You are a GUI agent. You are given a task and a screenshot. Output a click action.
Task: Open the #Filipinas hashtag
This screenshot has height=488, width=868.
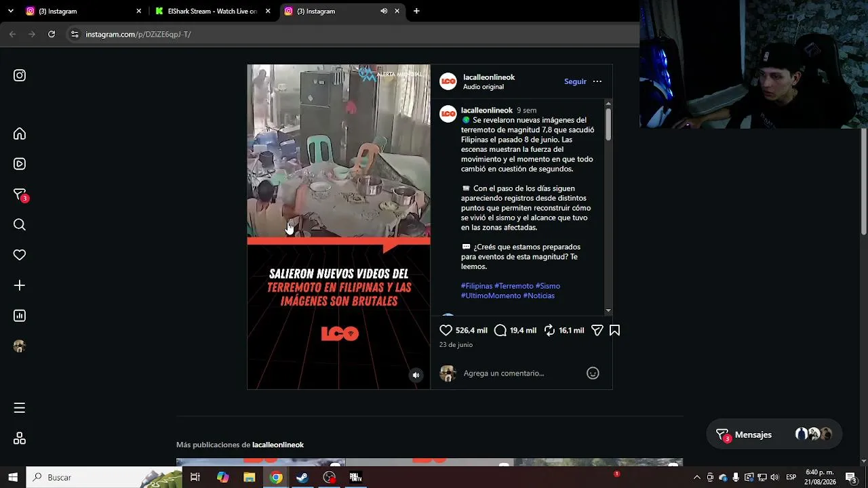click(477, 286)
